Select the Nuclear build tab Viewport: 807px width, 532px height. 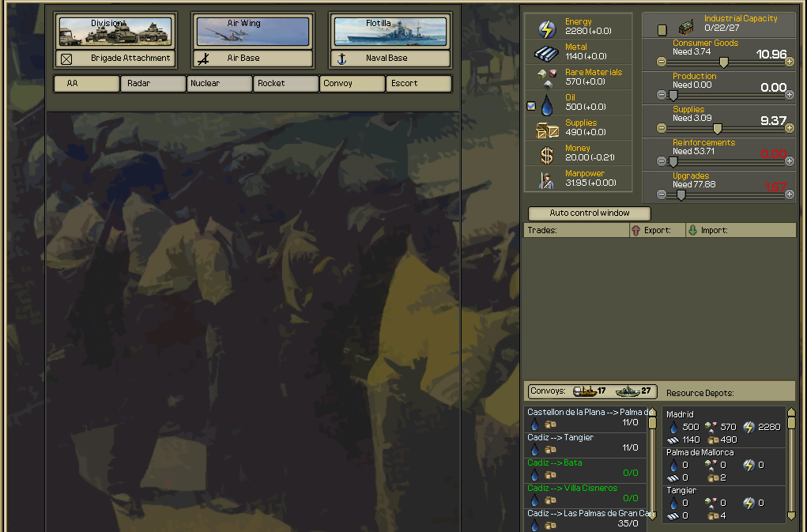220,84
